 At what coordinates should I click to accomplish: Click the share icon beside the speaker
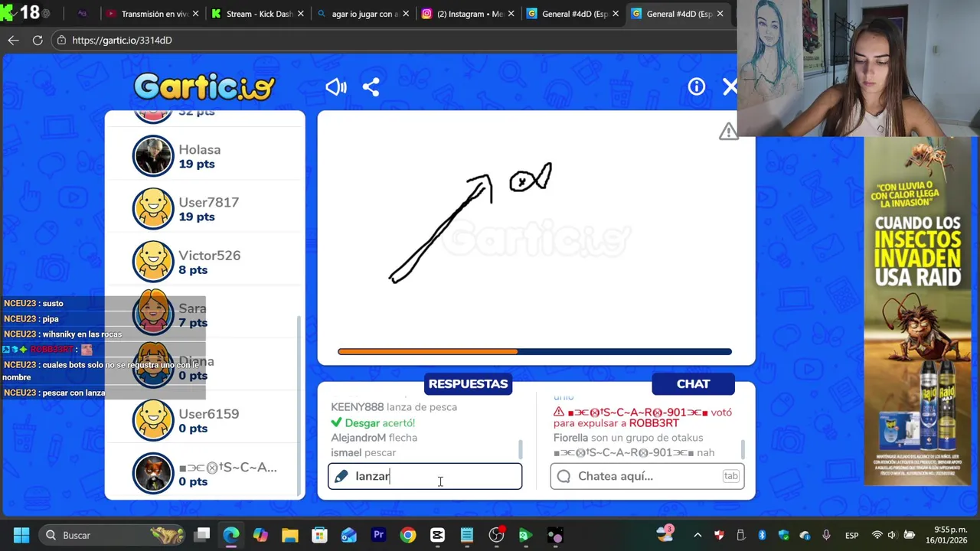[371, 86]
